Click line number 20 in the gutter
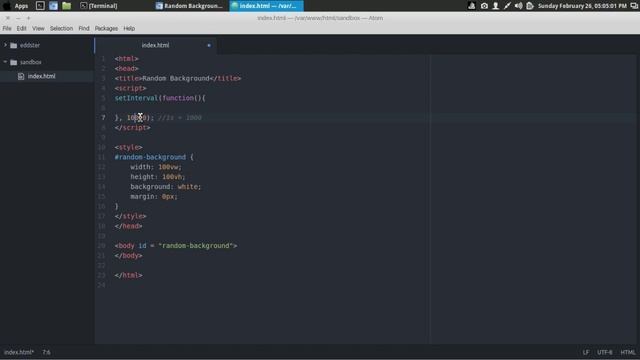 click(x=102, y=246)
